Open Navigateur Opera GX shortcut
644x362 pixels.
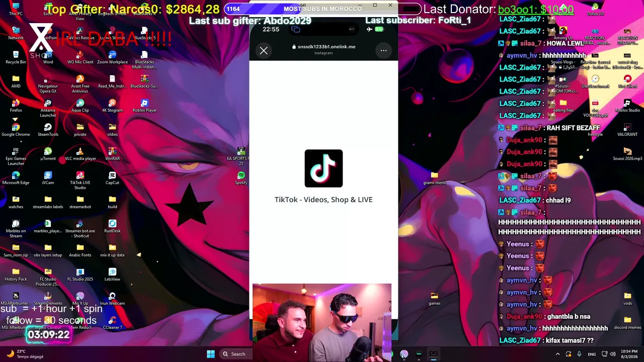48,83
